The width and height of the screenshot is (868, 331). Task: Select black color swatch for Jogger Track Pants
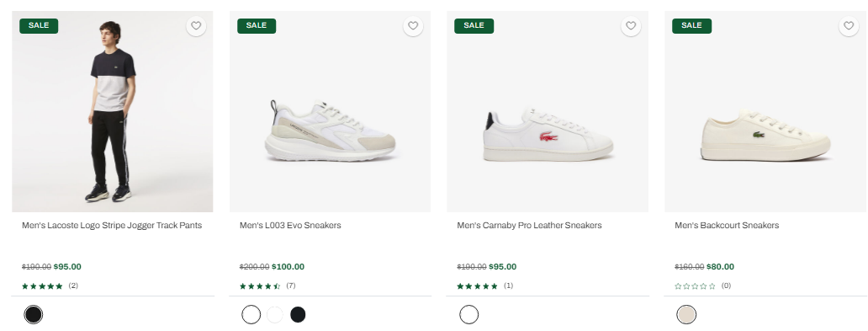[x=33, y=314]
